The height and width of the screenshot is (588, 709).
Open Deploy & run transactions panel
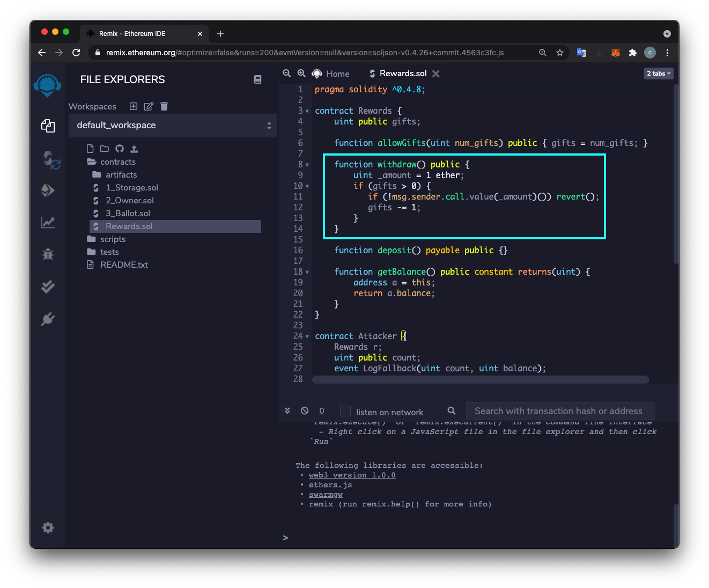[x=48, y=190]
